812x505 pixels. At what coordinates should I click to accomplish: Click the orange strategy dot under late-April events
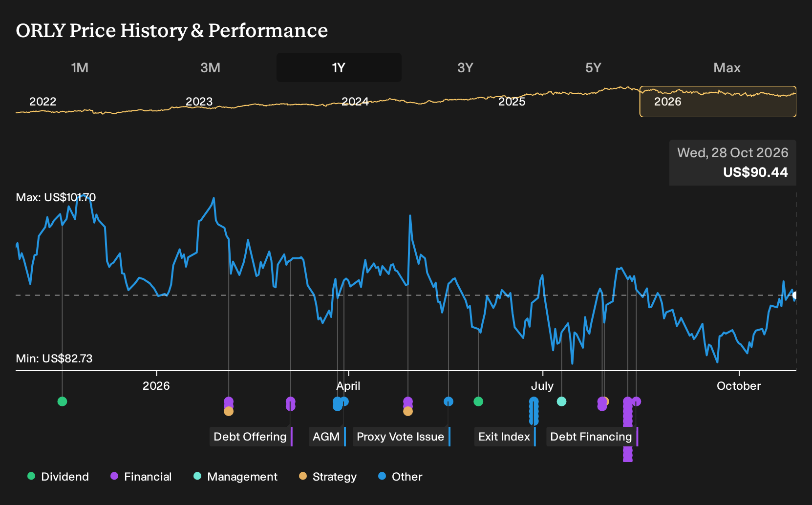(x=408, y=411)
